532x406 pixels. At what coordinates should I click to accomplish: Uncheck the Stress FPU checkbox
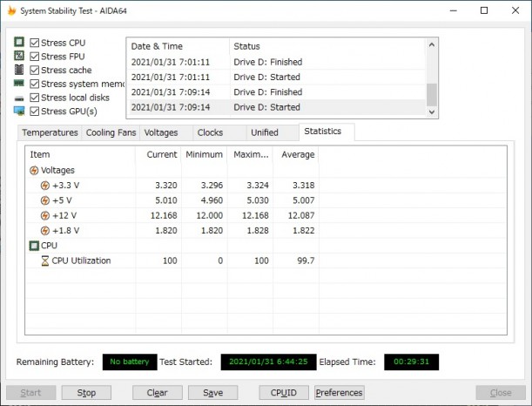(x=35, y=57)
